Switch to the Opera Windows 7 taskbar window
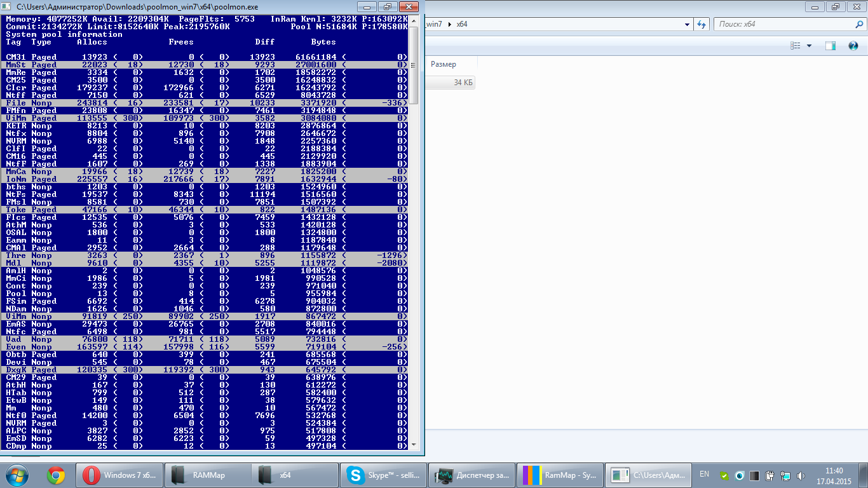The height and width of the screenshot is (488, 868). tap(119, 475)
